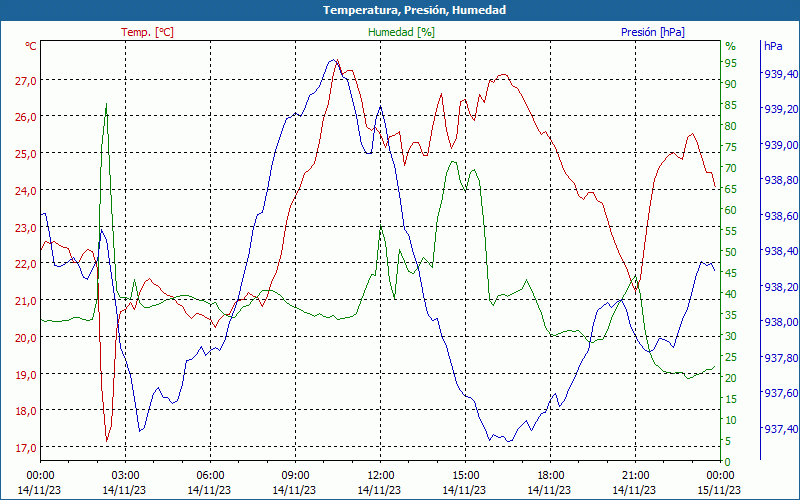The image size is (800, 500).
Task: Click the 85 humidity axis value
Action: pyautogui.click(x=731, y=105)
